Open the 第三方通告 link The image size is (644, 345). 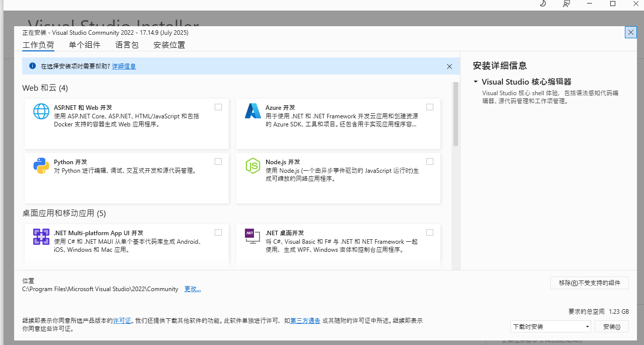click(x=305, y=320)
